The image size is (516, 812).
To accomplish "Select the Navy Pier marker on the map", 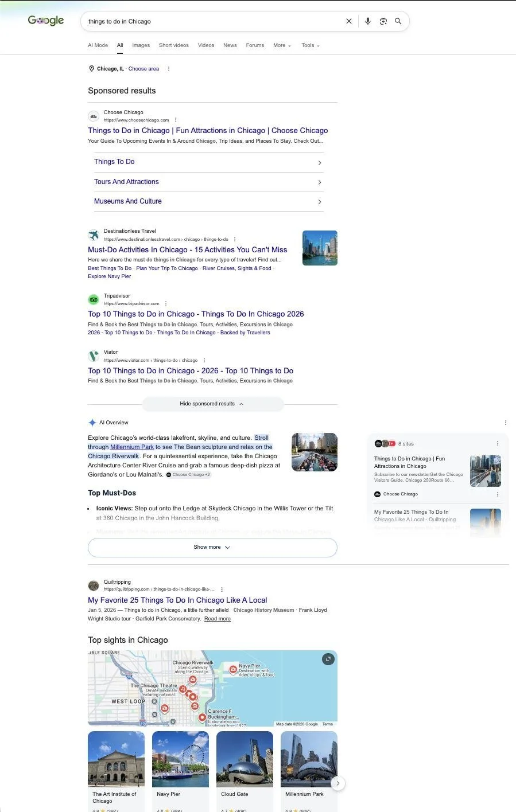I will [233, 669].
